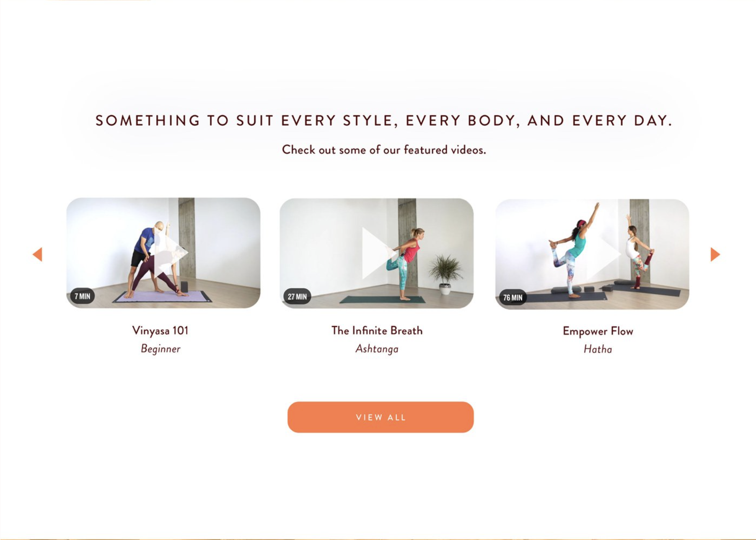Click the 'Check out some of our featured videos' text

(384, 150)
